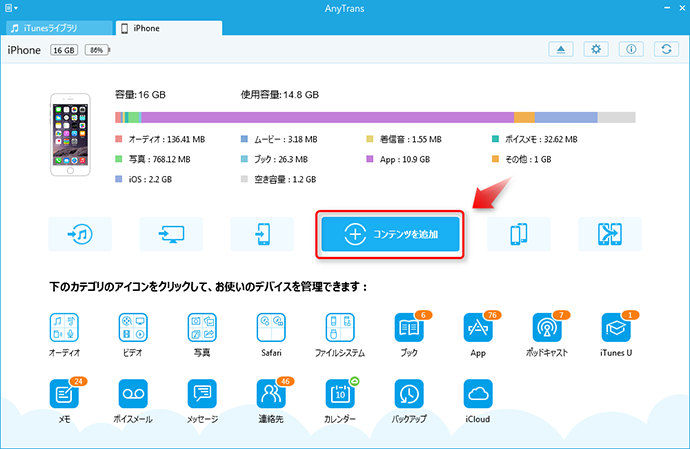690x449 pixels.
Task: Click the その他 : 1 GB legend entry
Action: point(521,159)
